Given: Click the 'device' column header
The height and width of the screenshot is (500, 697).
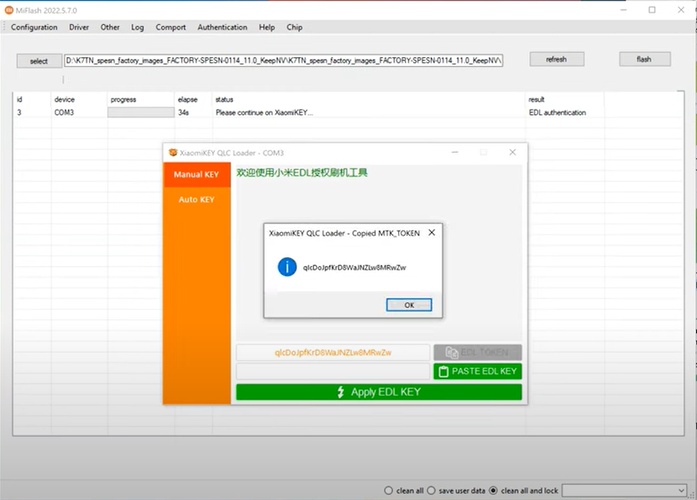Looking at the screenshot, I should 64,99.
